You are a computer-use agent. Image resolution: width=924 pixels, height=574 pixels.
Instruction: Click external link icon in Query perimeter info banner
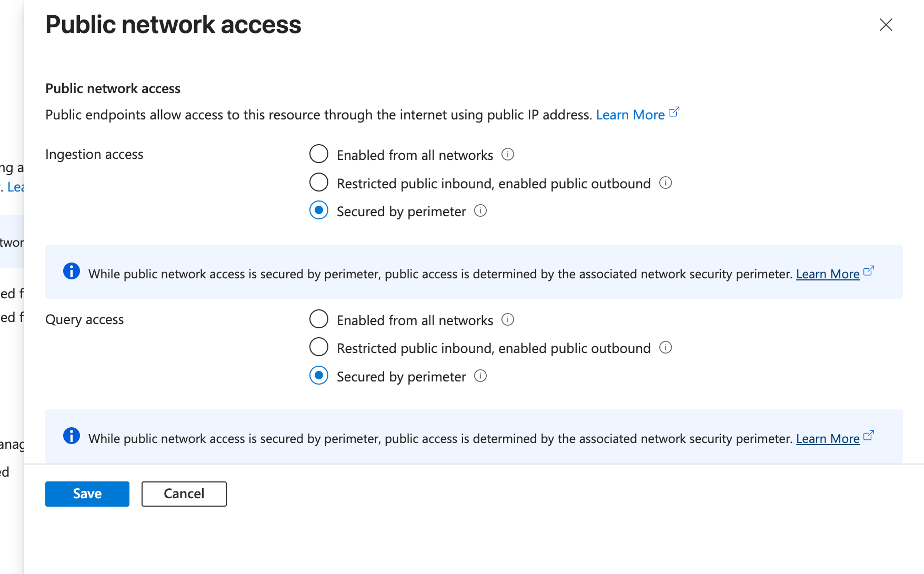tap(869, 436)
